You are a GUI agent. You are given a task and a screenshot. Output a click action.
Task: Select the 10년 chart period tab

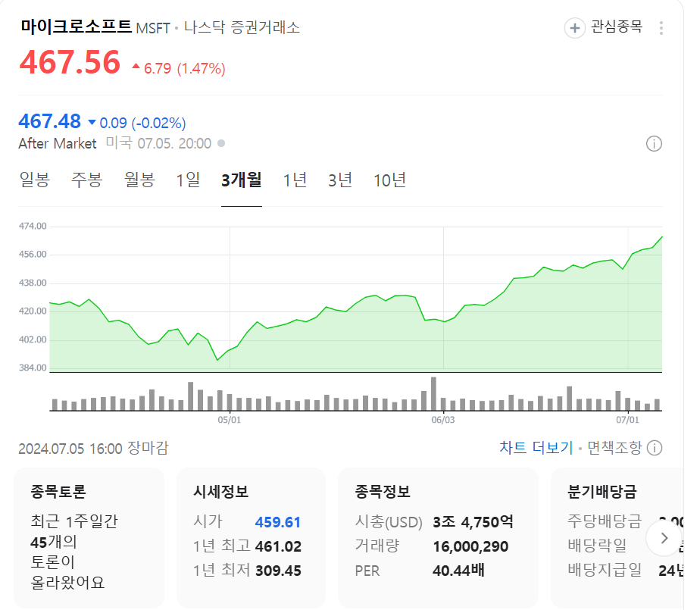[389, 180]
